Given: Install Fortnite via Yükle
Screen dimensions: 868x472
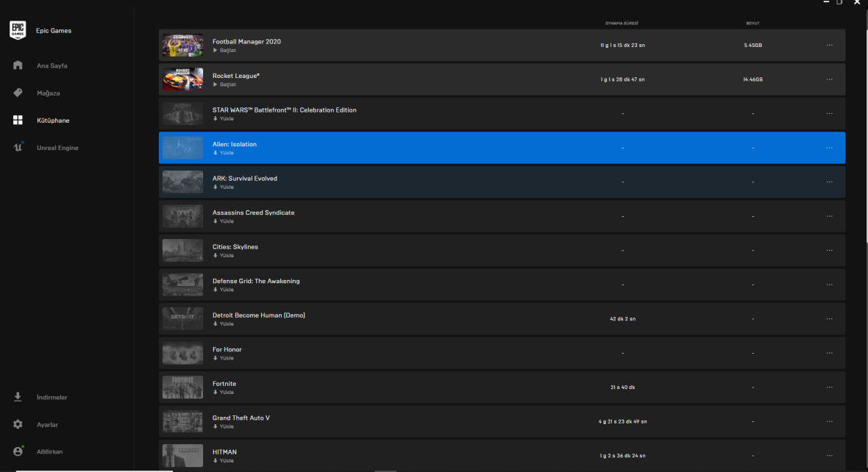Looking at the screenshot, I should click(224, 393).
